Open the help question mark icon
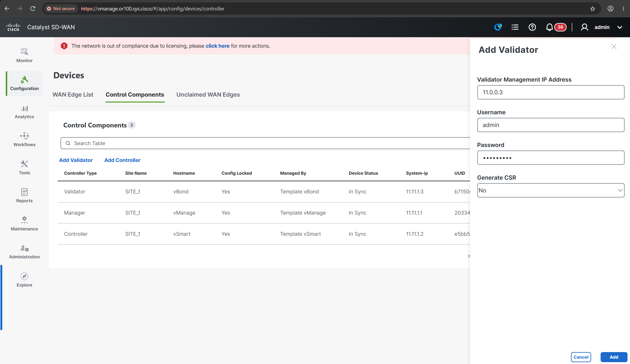This screenshot has height=364, width=630. (532, 27)
